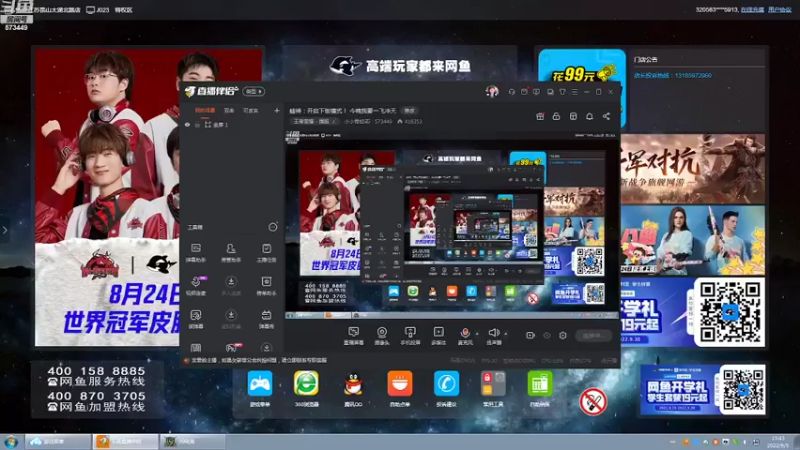Add 摄像头 camera source
Viewport: 800px width, 450px height.
382,336
